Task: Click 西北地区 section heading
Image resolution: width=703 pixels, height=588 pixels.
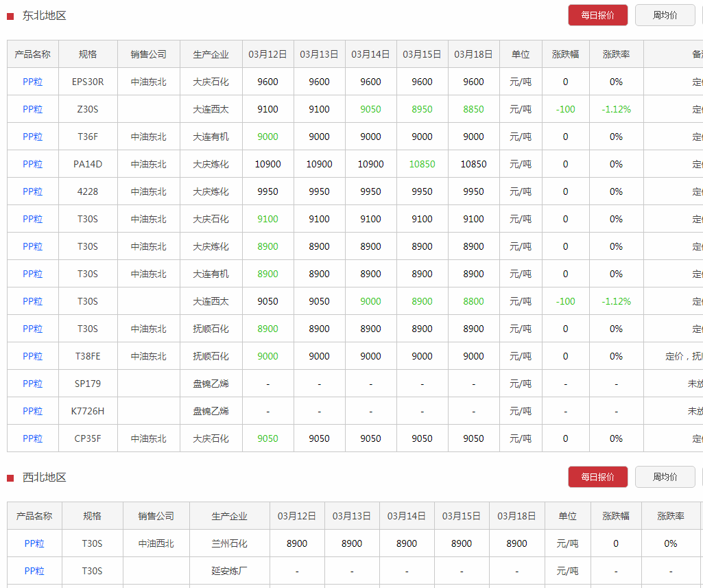Action: [x=45, y=478]
